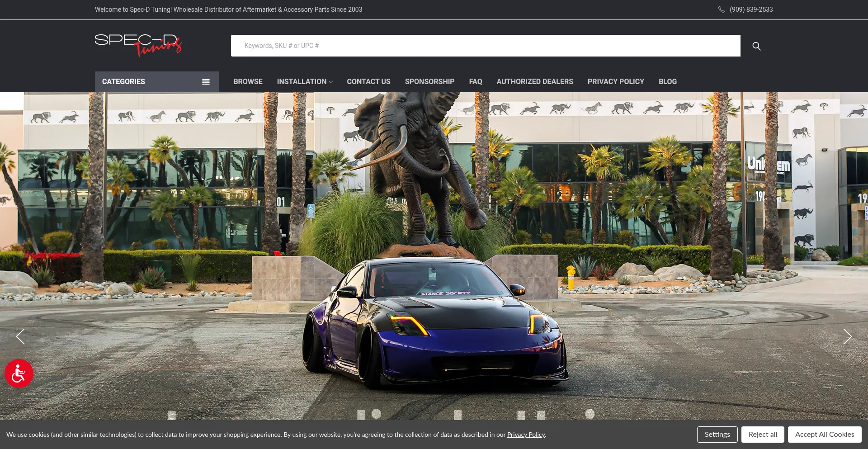Go to the Sponsorship page
The image size is (868, 449).
pos(429,82)
